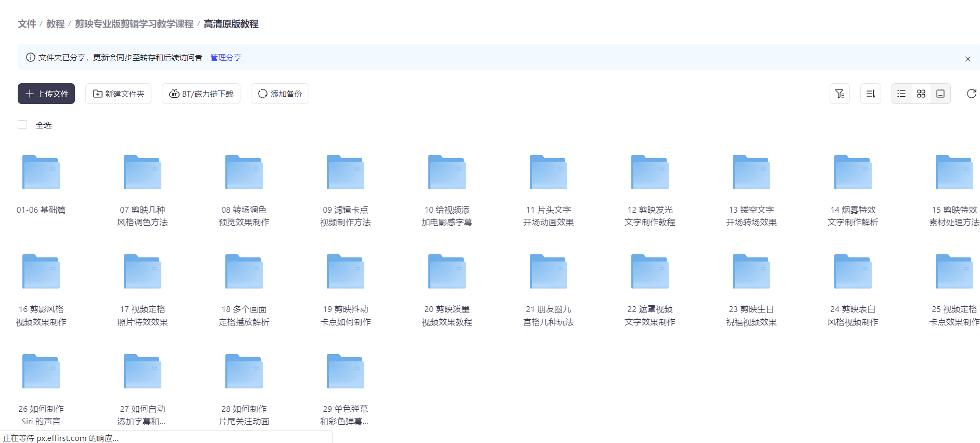Go to 剪映专业版剪辑学习教学课程 breadcrumb
980x443 pixels.
coord(134,24)
